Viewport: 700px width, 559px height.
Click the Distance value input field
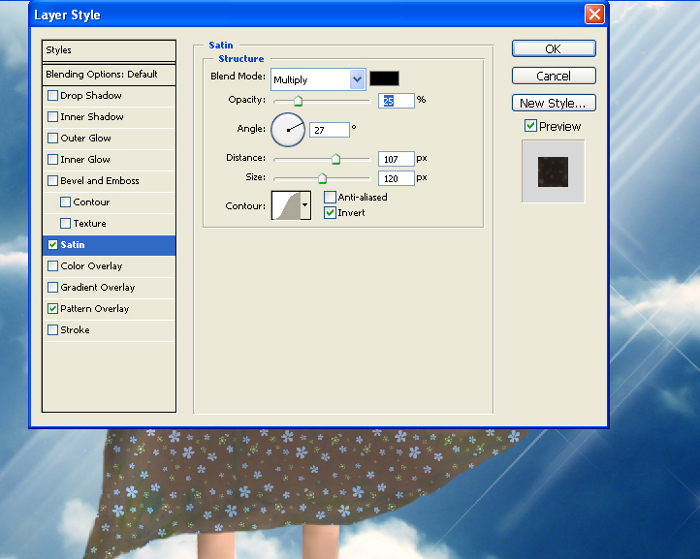tap(396, 159)
